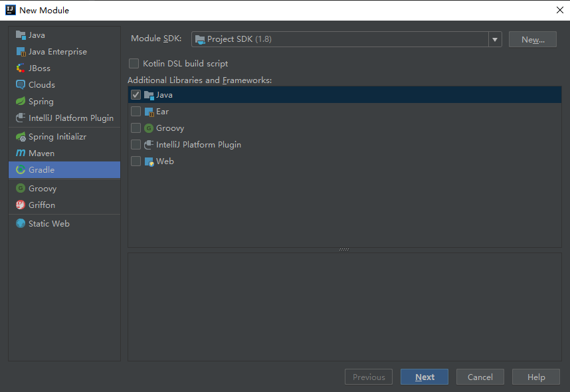This screenshot has width=570, height=392.
Task: Check the Groovy framework checkbox
Action: (136, 128)
